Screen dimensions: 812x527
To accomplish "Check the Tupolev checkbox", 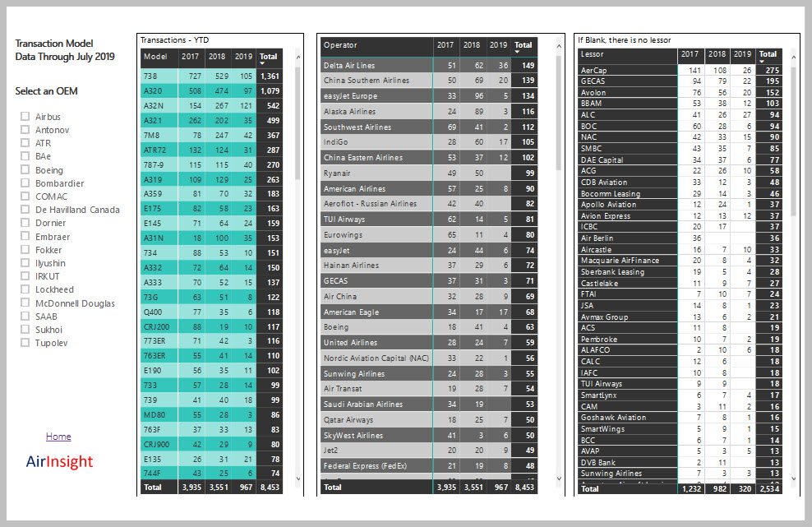I will 25,343.
